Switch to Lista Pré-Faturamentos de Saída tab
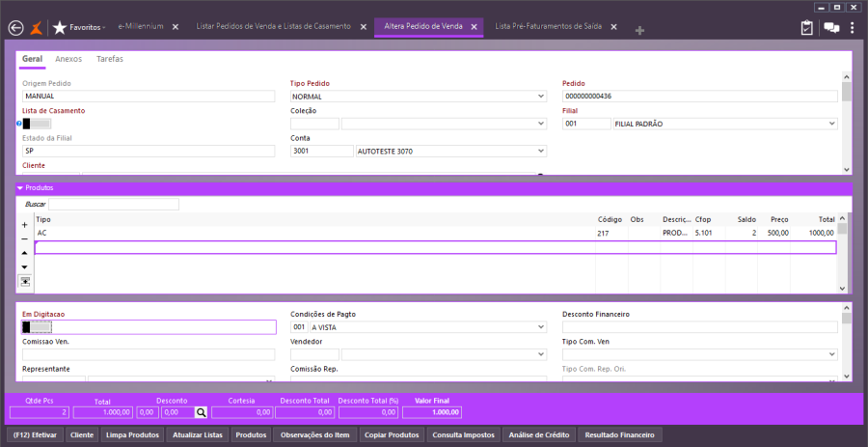The width and height of the screenshot is (868, 447). pyautogui.click(x=549, y=27)
